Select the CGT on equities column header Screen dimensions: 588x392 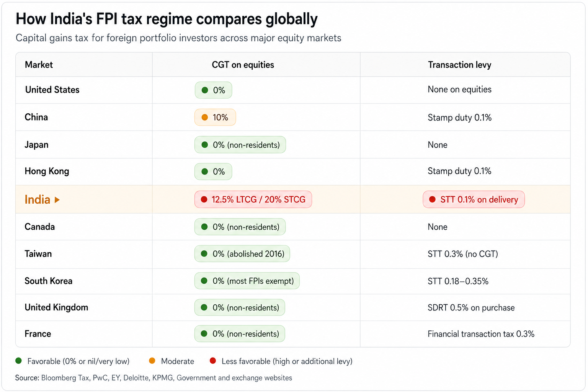pos(243,65)
